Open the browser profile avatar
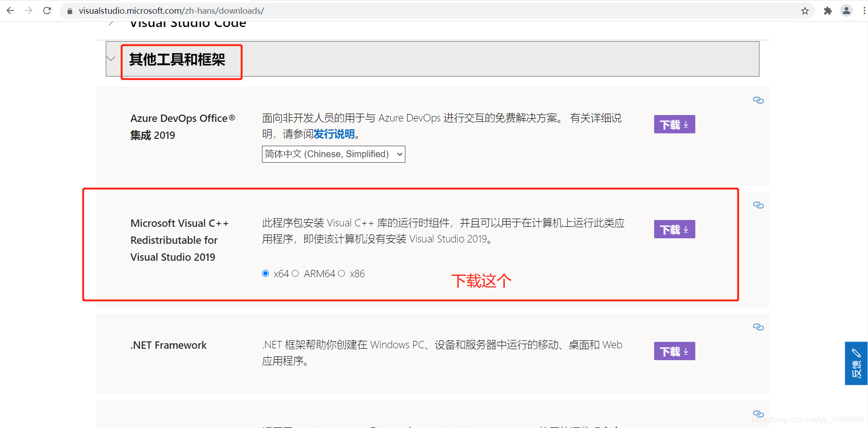 pyautogui.click(x=846, y=11)
